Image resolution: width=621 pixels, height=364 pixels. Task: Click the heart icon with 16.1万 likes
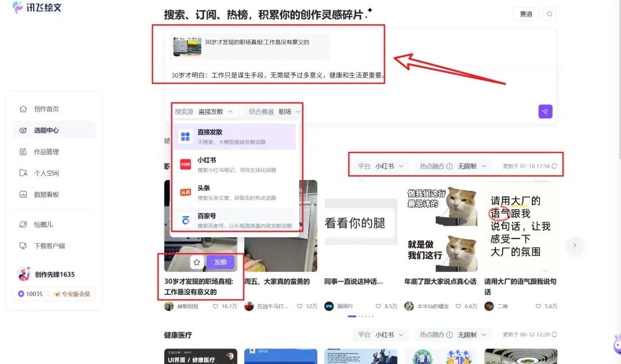tap(216, 306)
